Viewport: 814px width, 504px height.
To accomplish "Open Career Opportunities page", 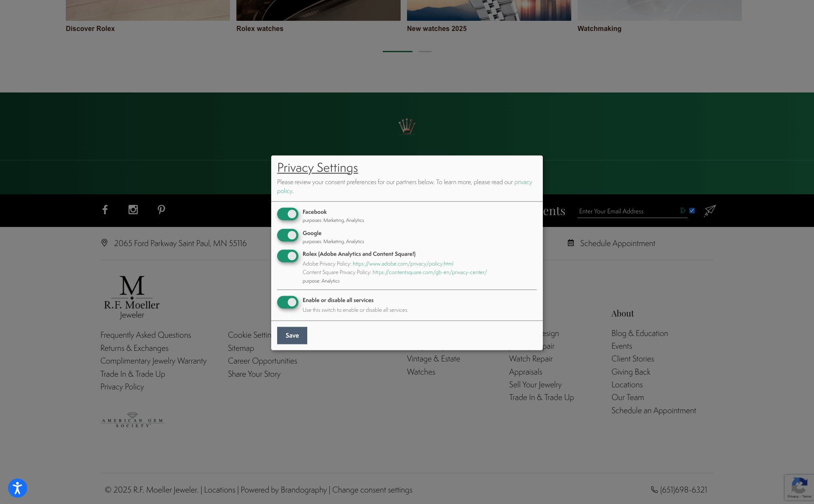I will pyautogui.click(x=262, y=361).
